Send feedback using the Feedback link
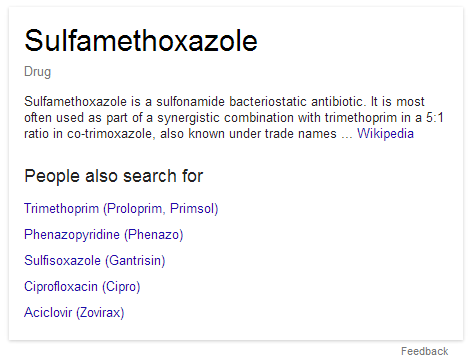Image resolution: width=473 pixels, height=362 pixels. pyautogui.click(x=424, y=351)
